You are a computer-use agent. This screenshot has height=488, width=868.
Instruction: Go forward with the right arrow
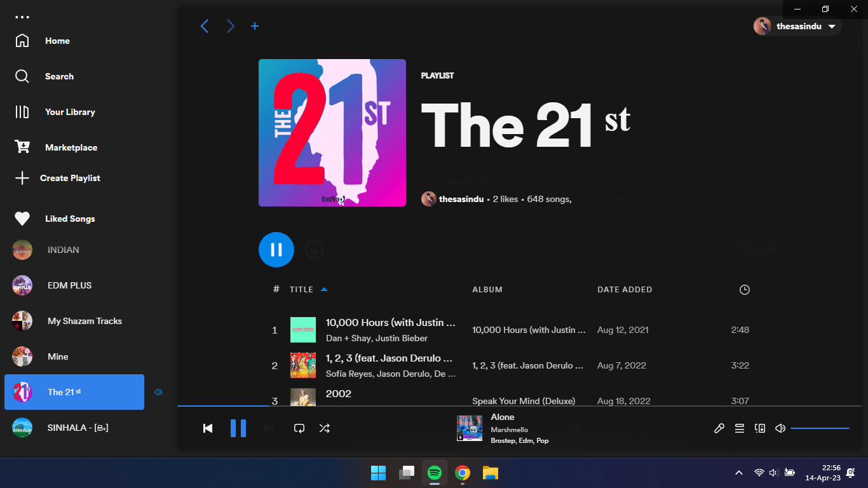[230, 26]
